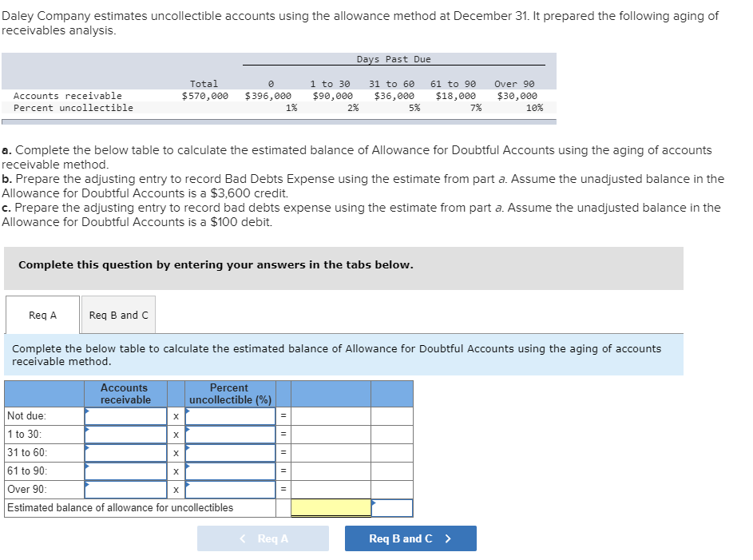
Task: Select 61 to 90 accounts receivable input
Action: point(126,471)
